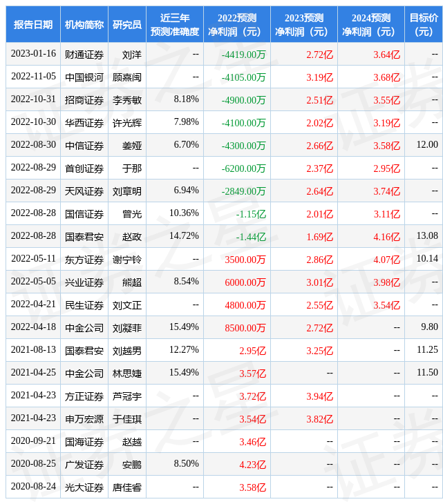
Task: Click the 目标价(元) column header
Action: (424, 24)
